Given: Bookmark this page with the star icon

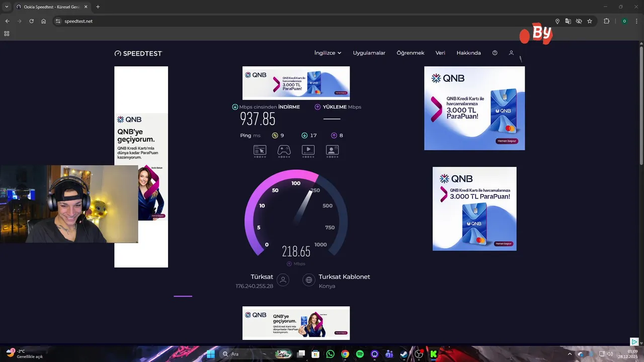Looking at the screenshot, I should pyautogui.click(x=590, y=21).
